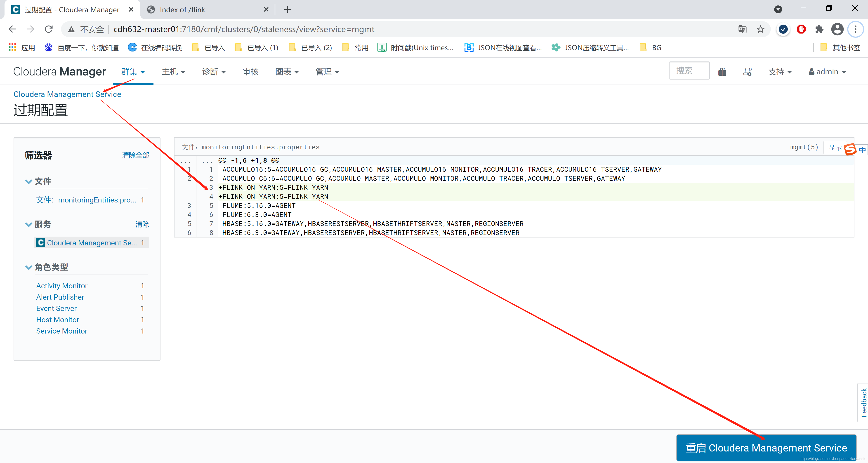The height and width of the screenshot is (463, 868).
Task: Click the Sogou input method icon
Action: pyautogui.click(x=850, y=149)
